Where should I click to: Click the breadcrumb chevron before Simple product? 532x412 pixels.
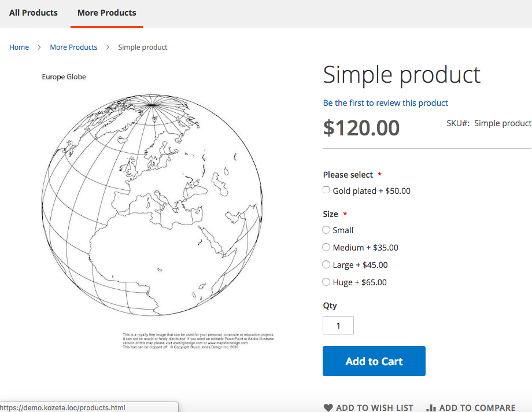click(108, 47)
